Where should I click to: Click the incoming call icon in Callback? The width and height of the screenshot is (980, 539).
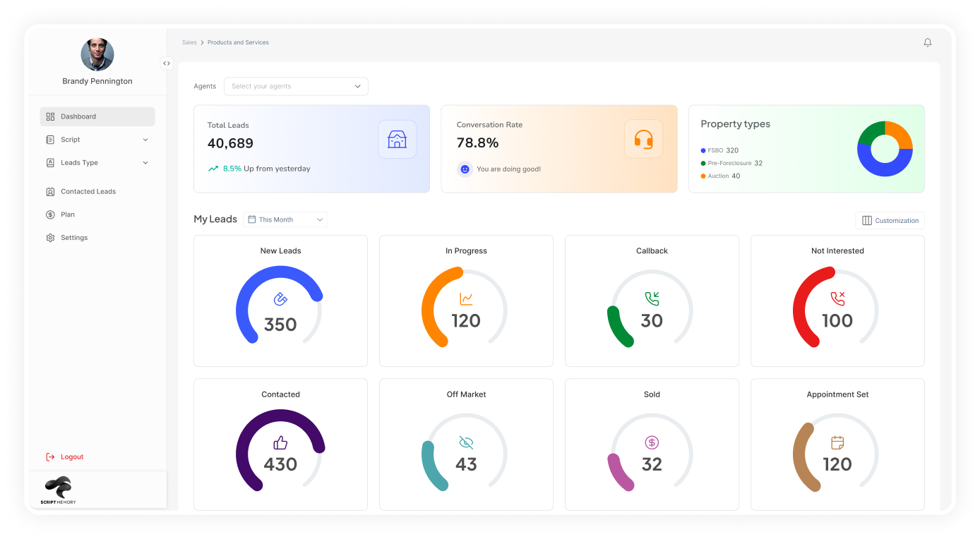tap(652, 298)
